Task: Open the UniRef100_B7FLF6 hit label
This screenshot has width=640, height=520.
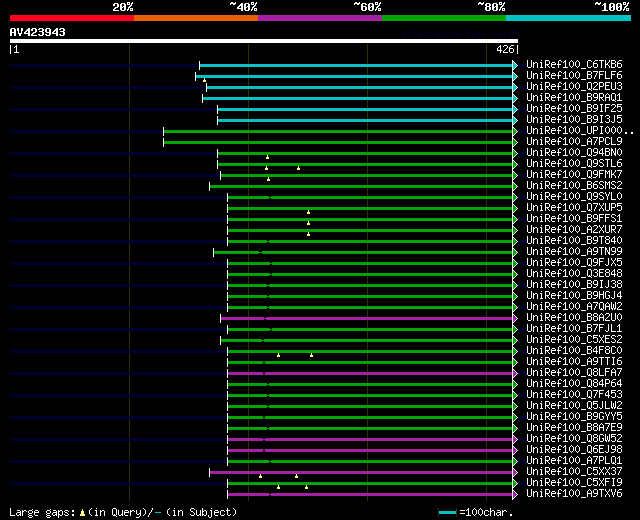Action: [574, 76]
